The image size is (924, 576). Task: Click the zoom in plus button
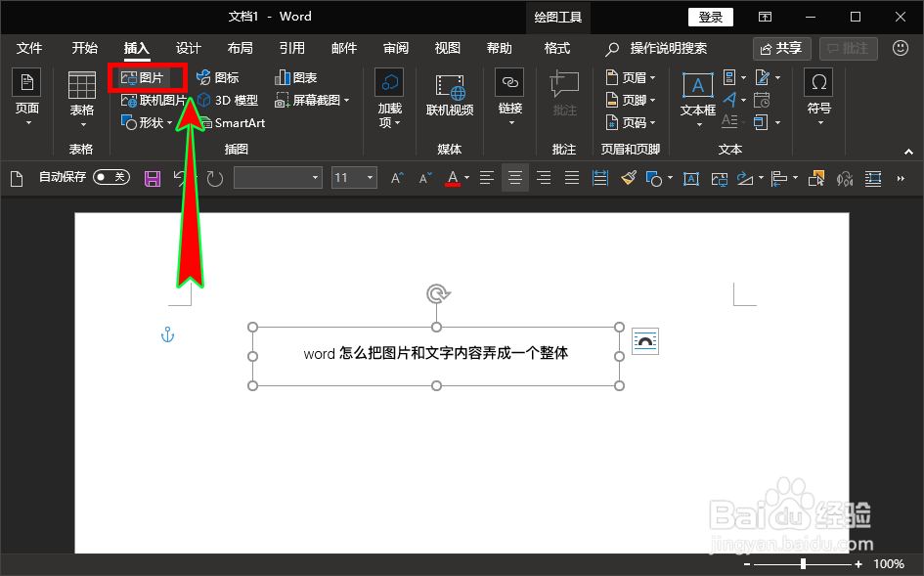pyautogui.click(x=858, y=564)
